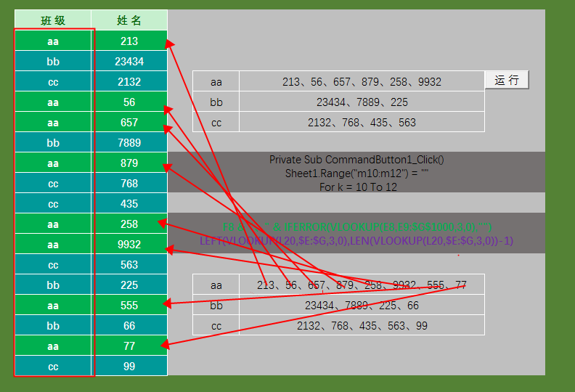Select the name cell 56
The height and width of the screenshot is (392, 575).
pos(129,102)
